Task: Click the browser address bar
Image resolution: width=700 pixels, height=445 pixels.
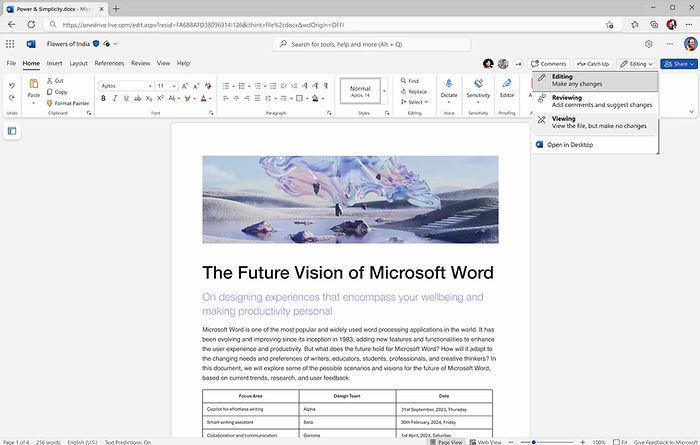Action: click(x=330, y=25)
